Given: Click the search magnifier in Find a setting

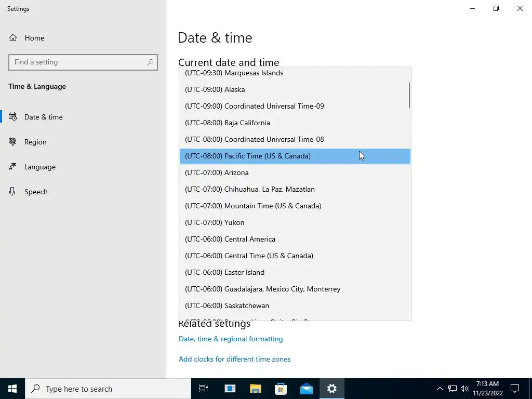Looking at the screenshot, I should 150,62.
